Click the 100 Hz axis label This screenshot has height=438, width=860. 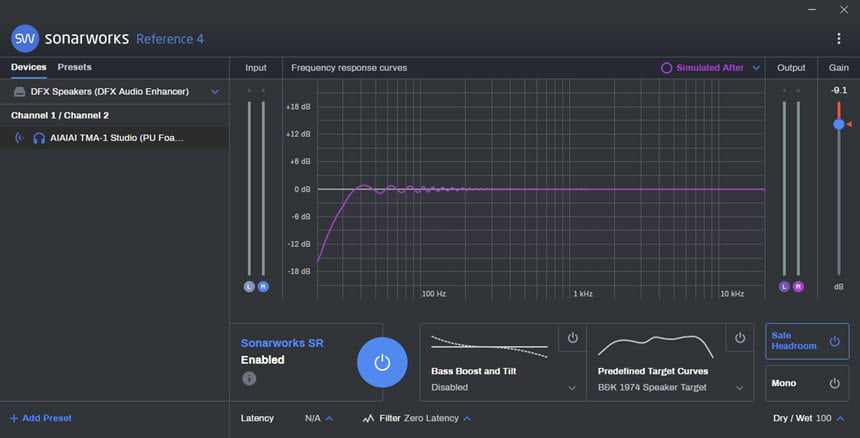tap(433, 294)
